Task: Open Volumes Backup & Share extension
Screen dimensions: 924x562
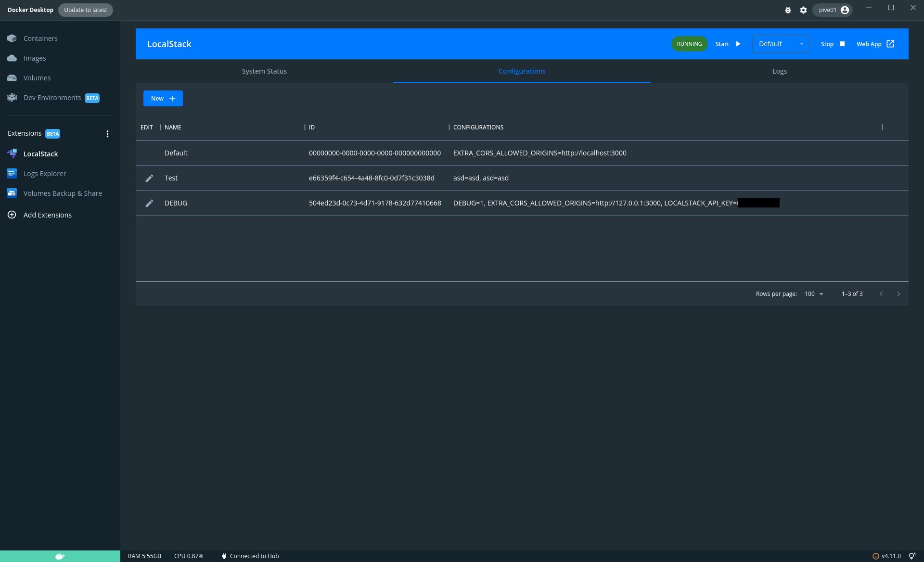Action: 62,193
